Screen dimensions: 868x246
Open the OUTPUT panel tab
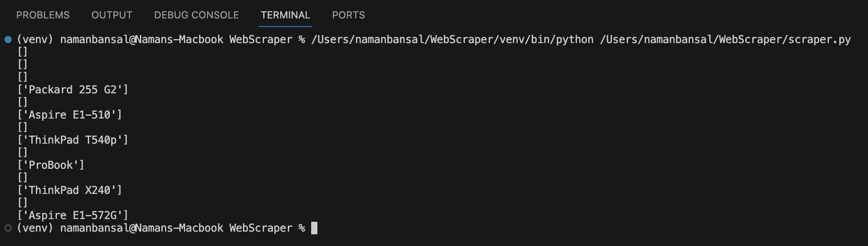point(112,15)
